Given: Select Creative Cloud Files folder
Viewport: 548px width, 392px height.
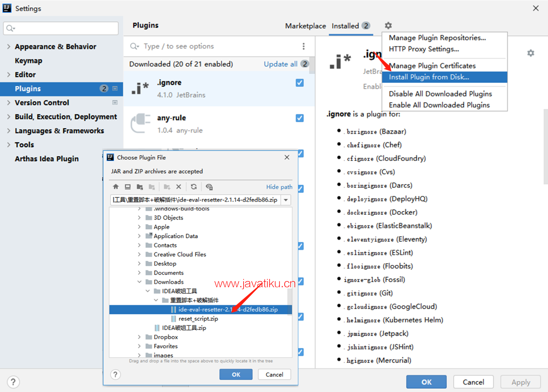Looking at the screenshot, I should [x=179, y=254].
